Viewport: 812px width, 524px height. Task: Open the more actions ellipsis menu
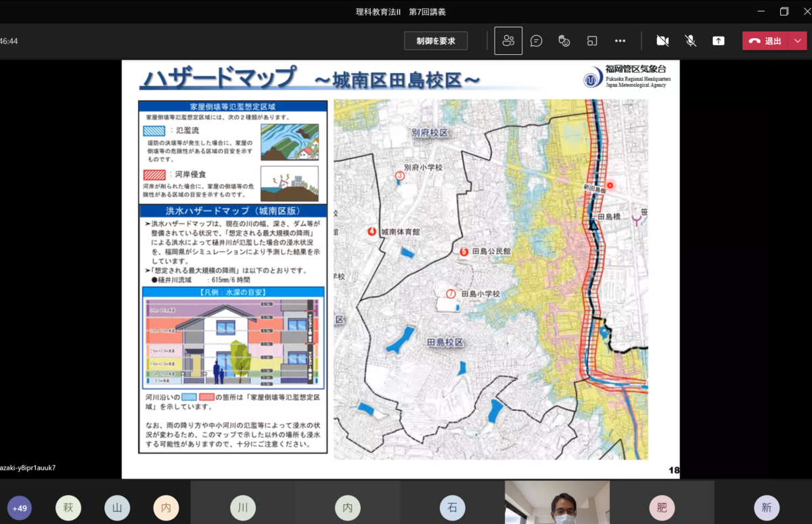(620, 41)
